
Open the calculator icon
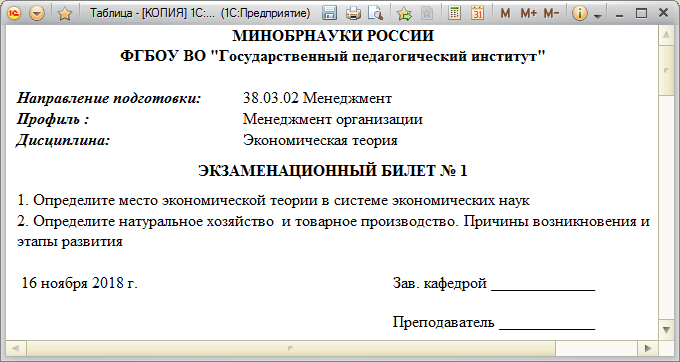(x=454, y=13)
